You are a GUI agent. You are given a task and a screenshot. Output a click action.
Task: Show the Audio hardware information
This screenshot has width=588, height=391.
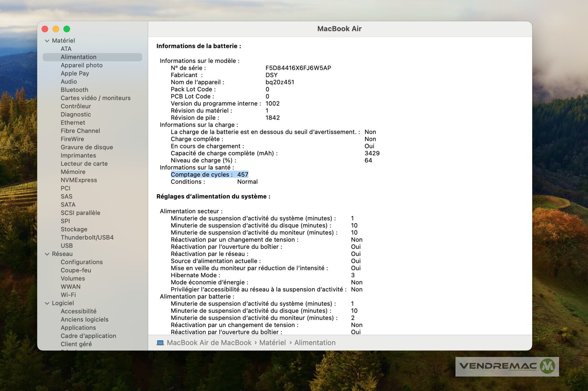(x=68, y=81)
